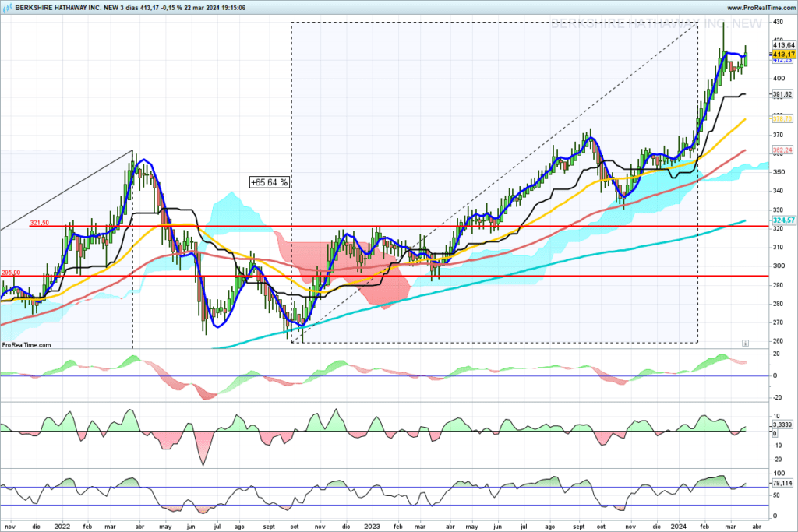This screenshot has height=532, width=798.
Task: Click the "-0,15 %" change value in the title
Action: pos(171,8)
